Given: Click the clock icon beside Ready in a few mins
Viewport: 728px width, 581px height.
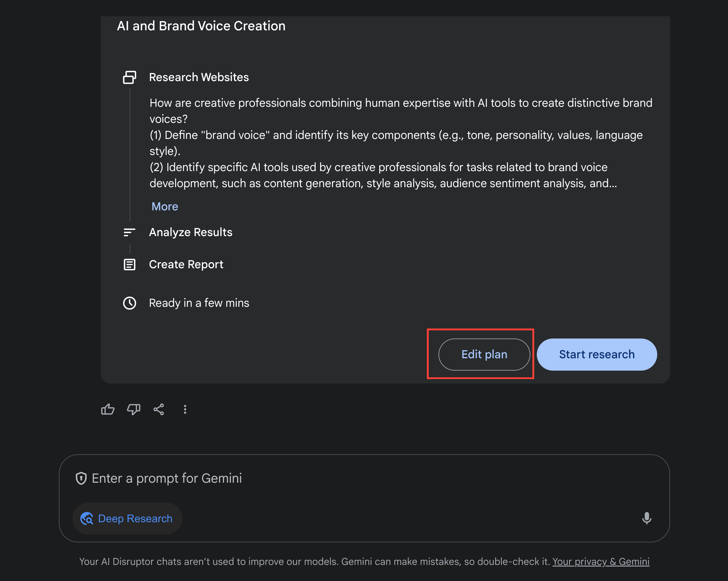Looking at the screenshot, I should pyautogui.click(x=130, y=303).
